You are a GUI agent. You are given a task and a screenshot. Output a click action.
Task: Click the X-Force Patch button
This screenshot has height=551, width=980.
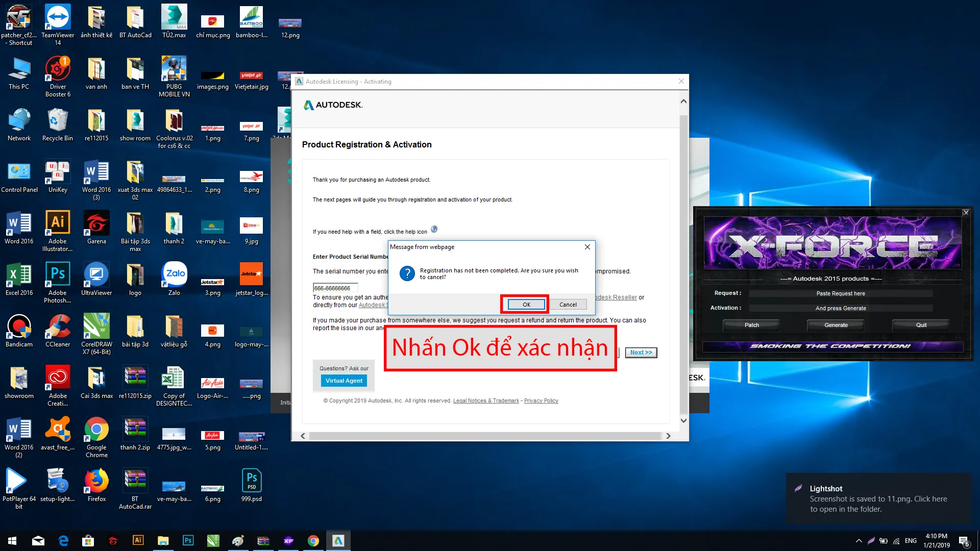pos(751,325)
